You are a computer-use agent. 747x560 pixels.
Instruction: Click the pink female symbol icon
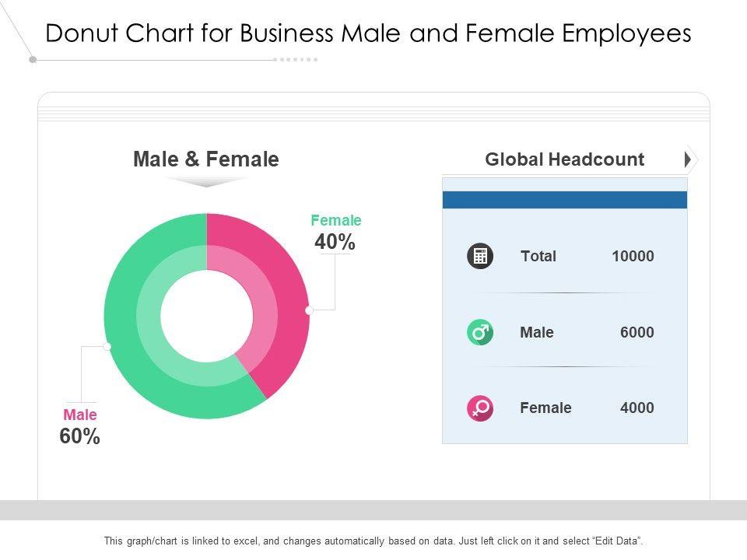pyautogui.click(x=480, y=408)
